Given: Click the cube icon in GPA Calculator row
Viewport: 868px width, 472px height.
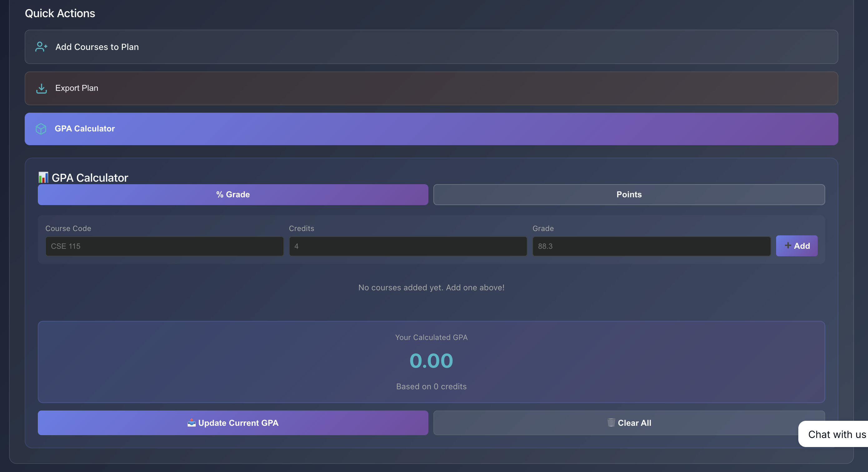Looking at the screenshot, I should (41, 129).
